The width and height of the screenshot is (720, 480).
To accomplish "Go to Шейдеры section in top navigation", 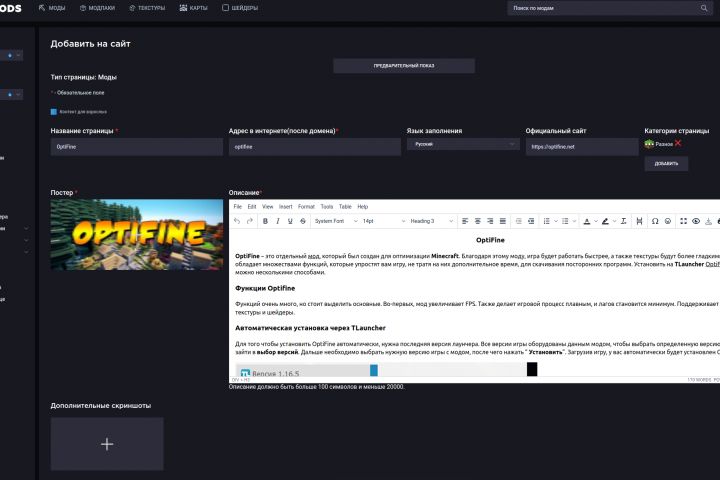I will click(x=240, y=8).
